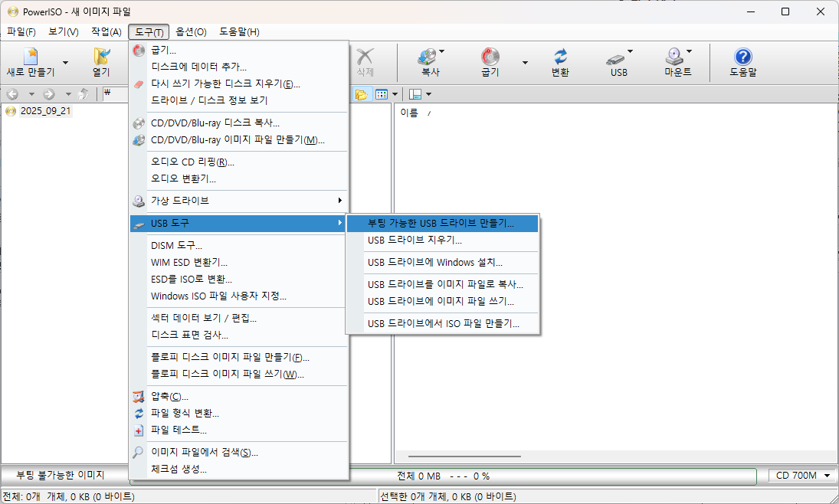Select 압축(C)... menu item
The width and height of the screenshot is (839, 504).
(x=238, y=397)
